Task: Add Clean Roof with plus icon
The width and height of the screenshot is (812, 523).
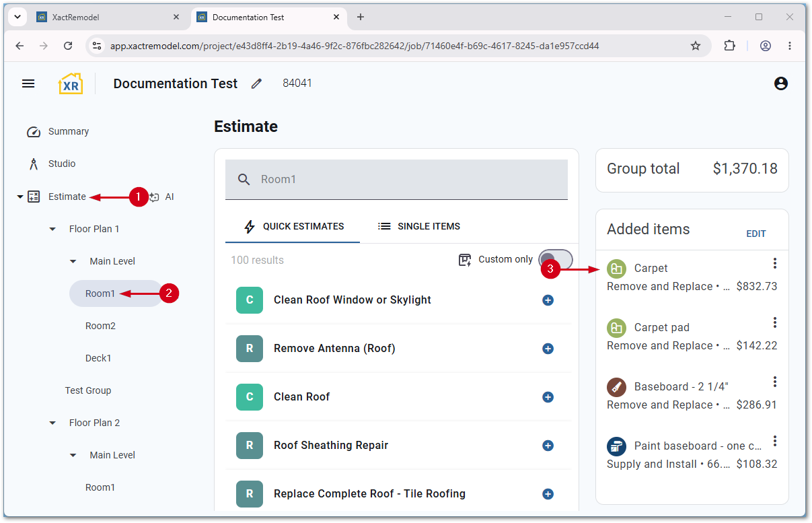Action: 548,397
